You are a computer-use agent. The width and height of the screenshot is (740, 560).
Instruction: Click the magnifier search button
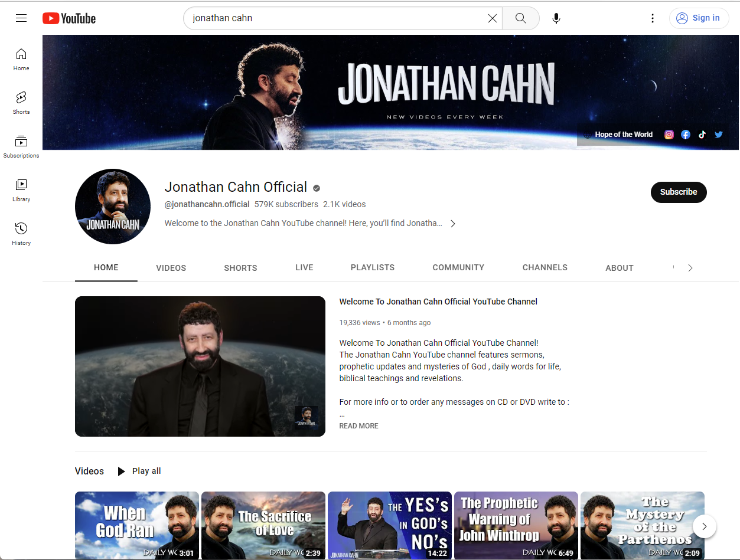pyautogui.click(x=520, y=18)
